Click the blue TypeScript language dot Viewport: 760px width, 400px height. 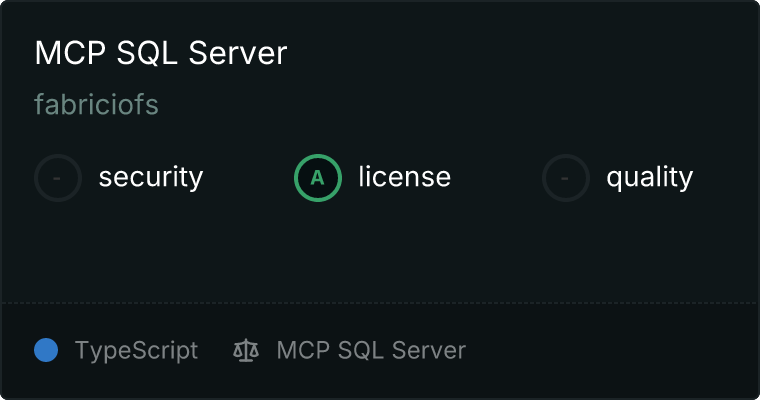[x=46, y=350]
